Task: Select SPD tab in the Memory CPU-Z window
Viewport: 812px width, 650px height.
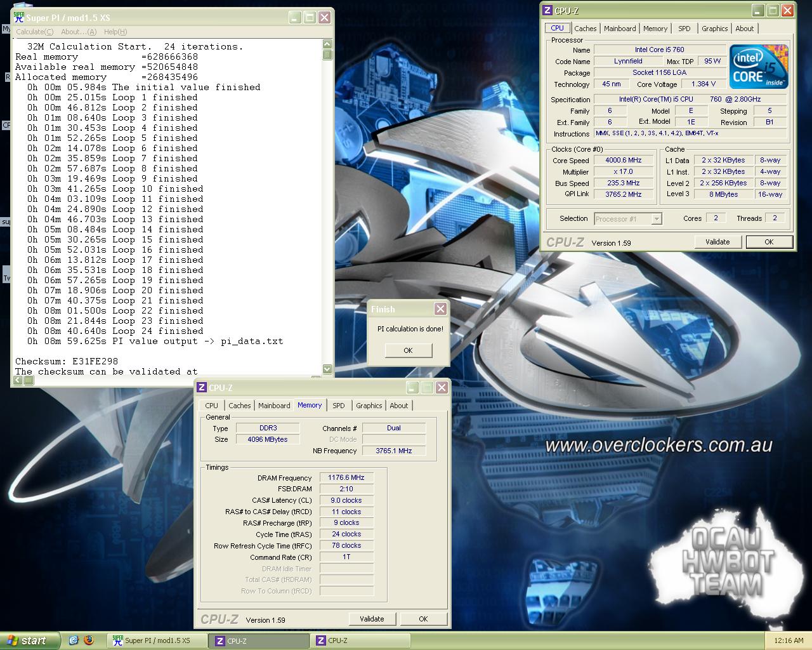Action: (339, 406)
